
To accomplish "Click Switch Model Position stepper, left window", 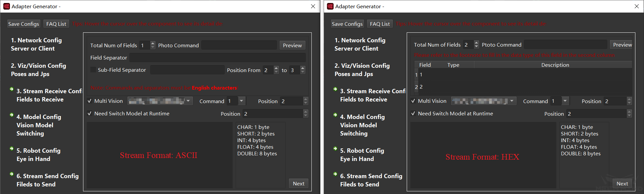I will 305,114.
